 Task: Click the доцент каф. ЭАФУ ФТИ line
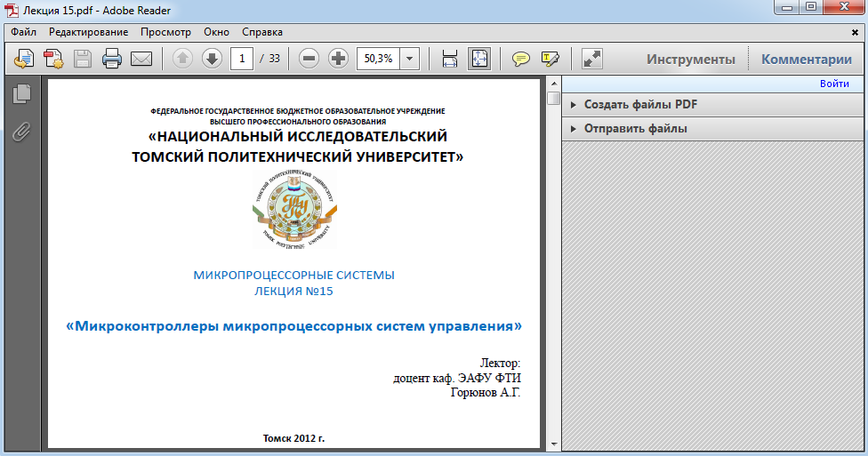[457, 378]
